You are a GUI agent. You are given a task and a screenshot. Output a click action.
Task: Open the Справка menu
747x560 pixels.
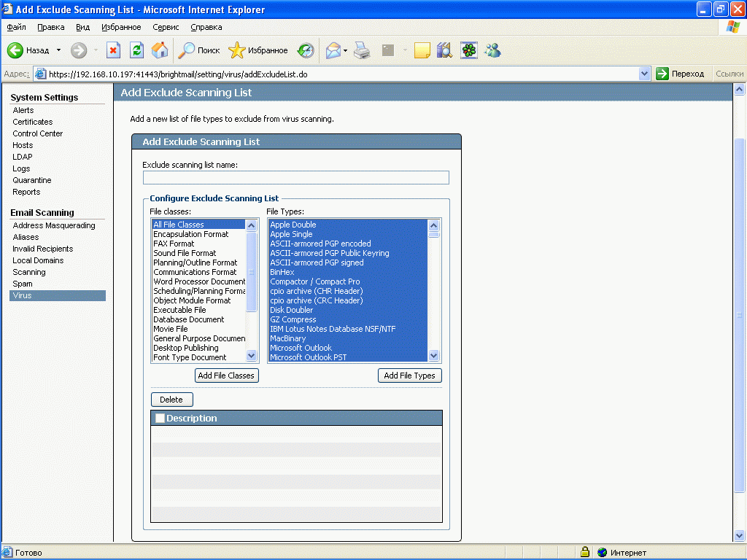click(206, 27)
